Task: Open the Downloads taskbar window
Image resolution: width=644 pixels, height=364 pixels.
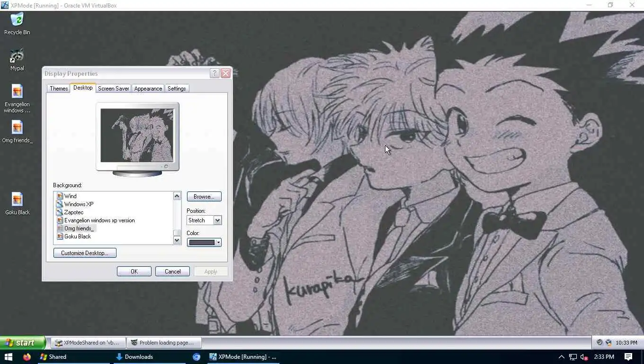Action: pyautogui.click(x=150, y=357)
